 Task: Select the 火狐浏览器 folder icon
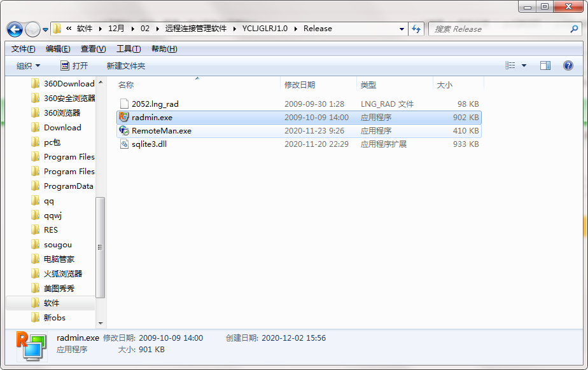click(x=35, y=274)
